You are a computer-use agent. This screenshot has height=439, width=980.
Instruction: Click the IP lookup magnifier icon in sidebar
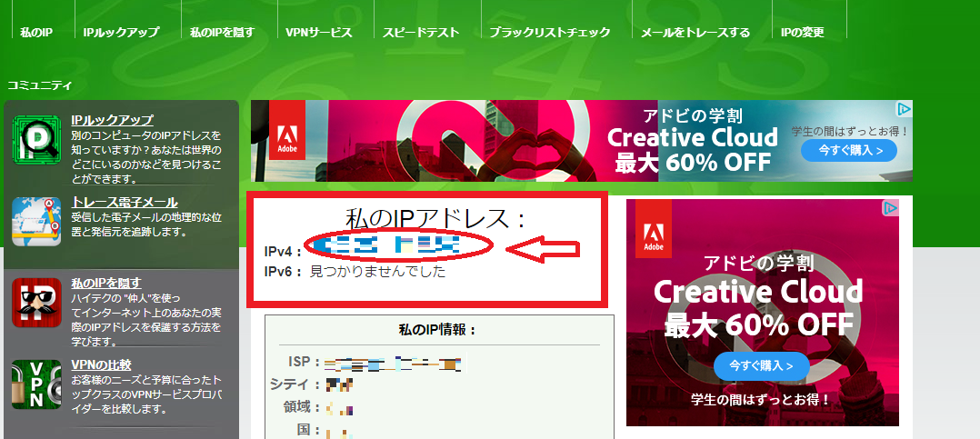tap(36, 139)
